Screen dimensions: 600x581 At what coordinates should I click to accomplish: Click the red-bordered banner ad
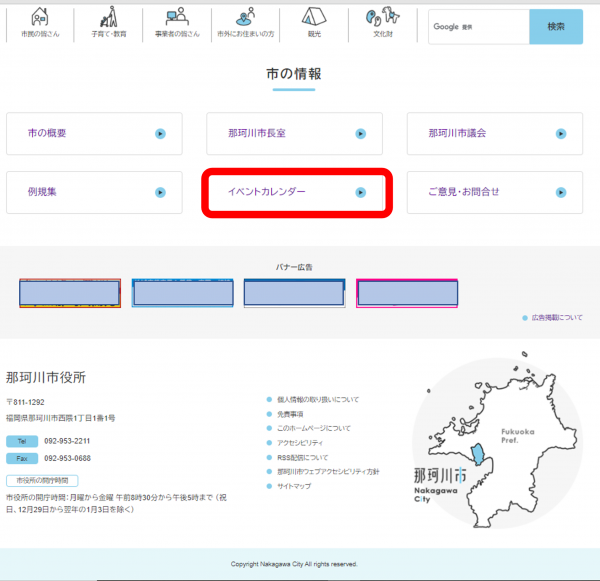(x=70, y=293)
